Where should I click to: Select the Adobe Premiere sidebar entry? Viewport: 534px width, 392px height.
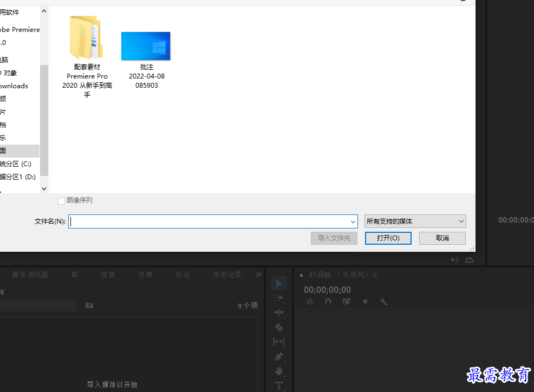pos(19,30)
